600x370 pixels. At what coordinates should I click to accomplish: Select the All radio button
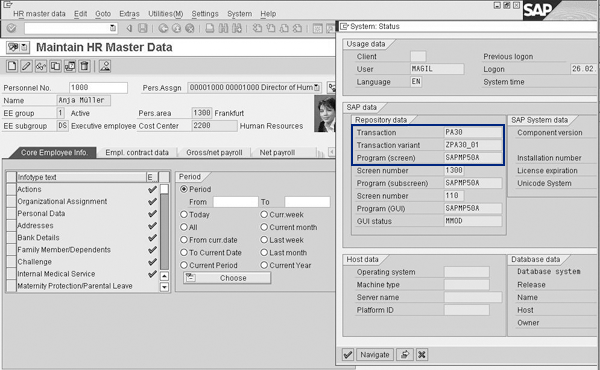[184, 227]
